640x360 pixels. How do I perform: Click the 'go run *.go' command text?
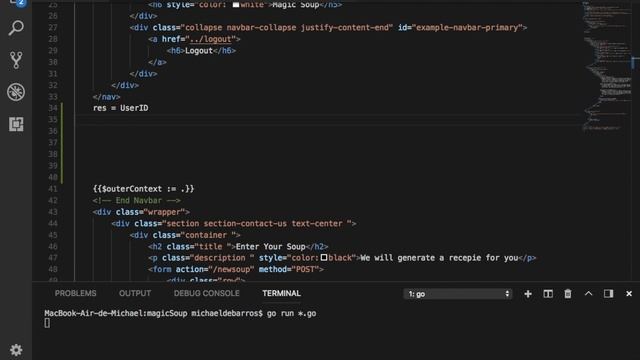tap(291, 313)
